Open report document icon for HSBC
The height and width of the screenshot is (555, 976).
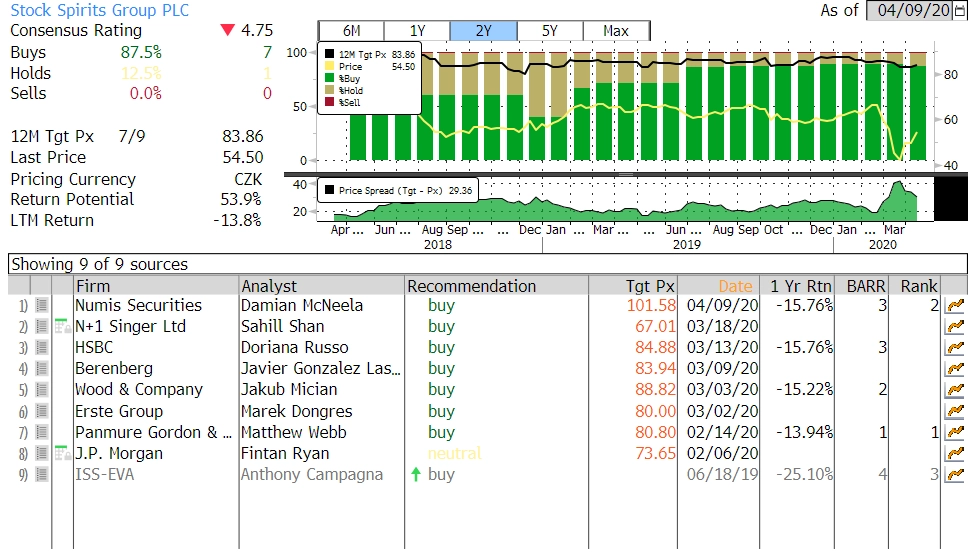point(42,348)
